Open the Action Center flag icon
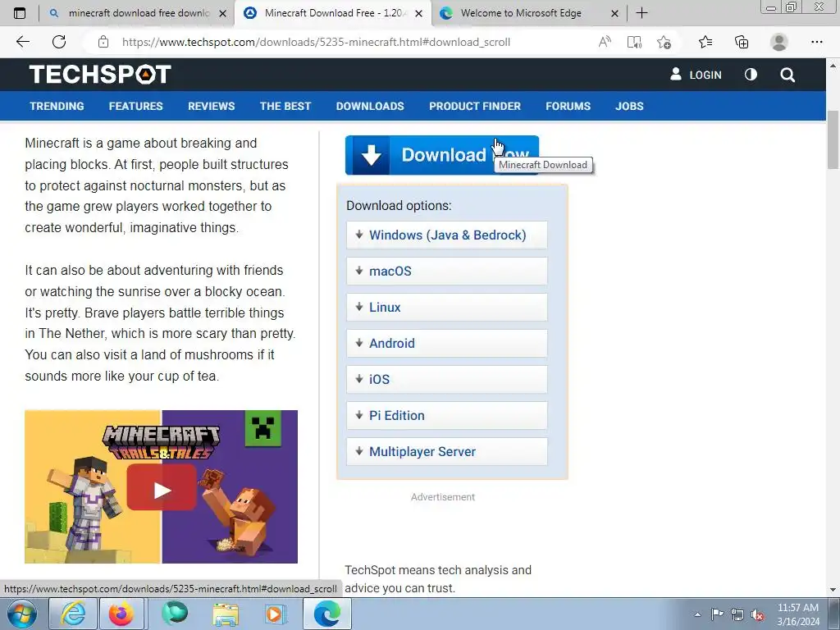 [717, 614]
